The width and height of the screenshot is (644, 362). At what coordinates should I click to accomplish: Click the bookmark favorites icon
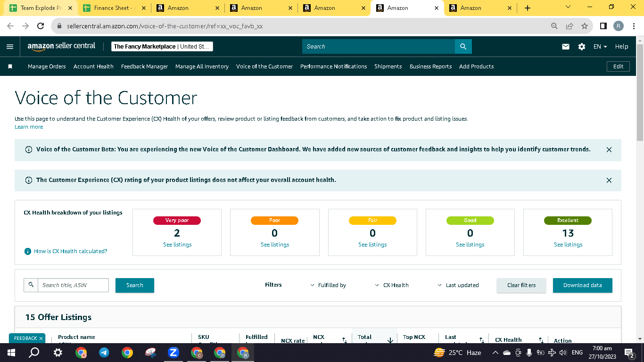pos(10,66)
